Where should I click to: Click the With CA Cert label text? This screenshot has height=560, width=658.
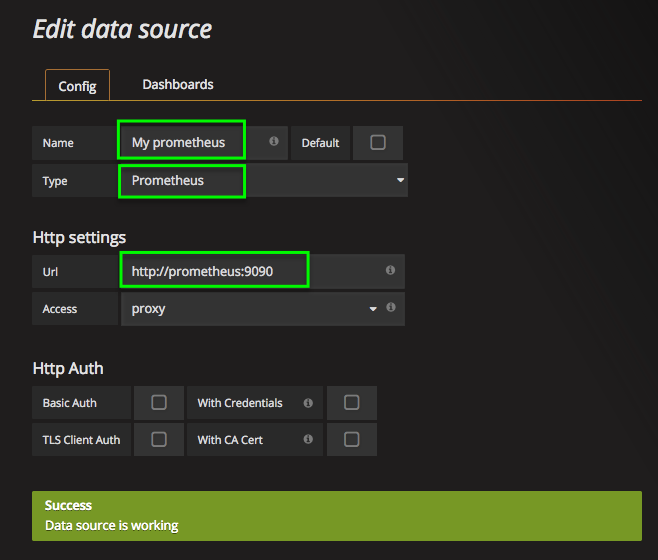230,440
